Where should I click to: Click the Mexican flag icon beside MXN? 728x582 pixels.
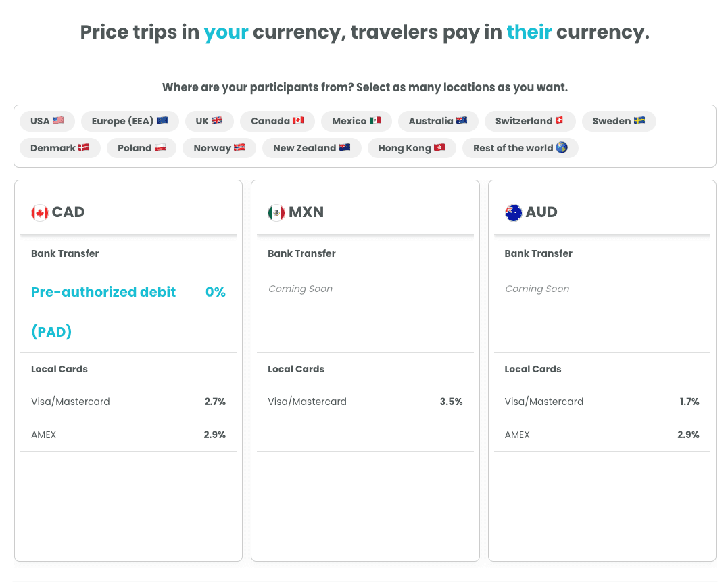(x=276, y=213)
